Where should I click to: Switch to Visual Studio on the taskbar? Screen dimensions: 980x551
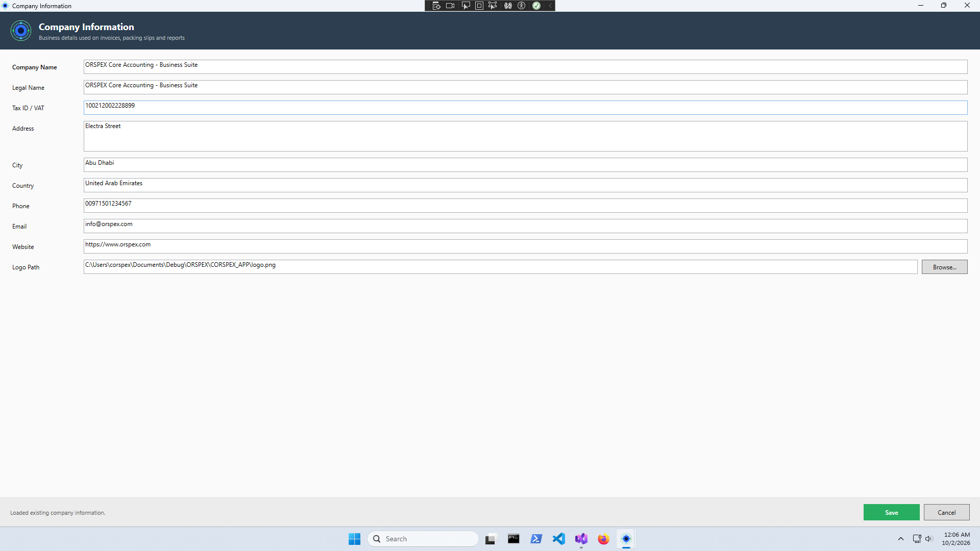(581, 539)
